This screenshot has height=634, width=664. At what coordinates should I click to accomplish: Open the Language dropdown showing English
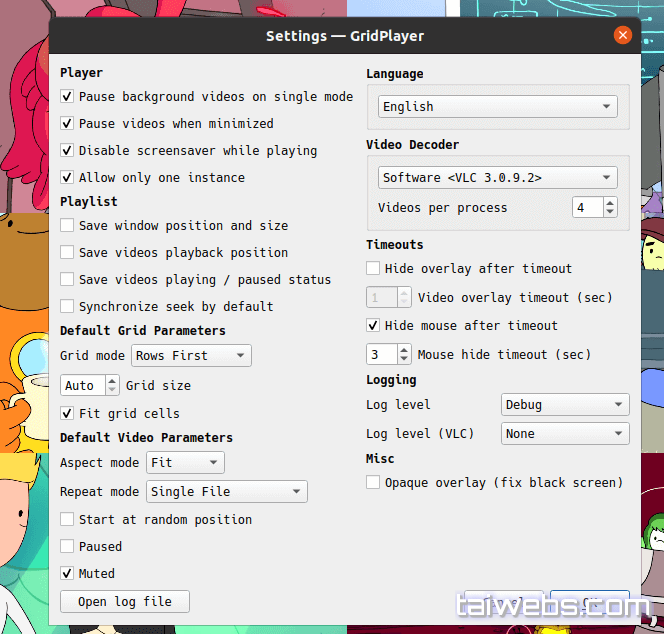497,107
